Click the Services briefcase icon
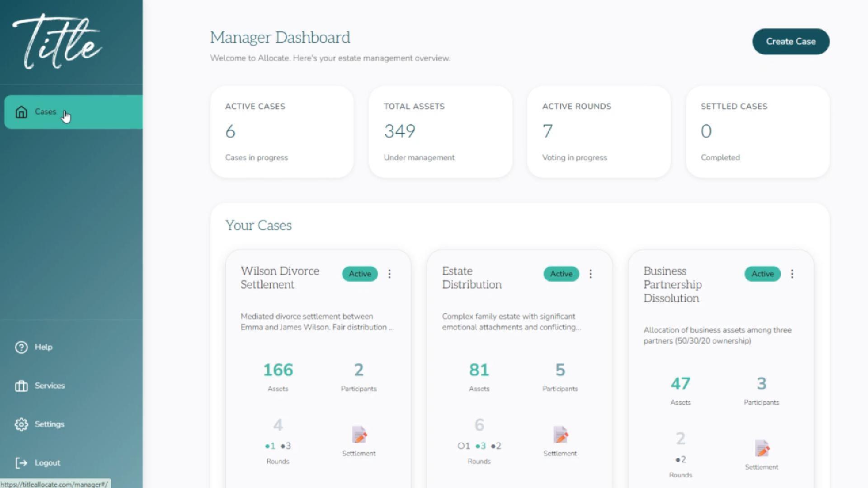The width and height of the screenshot is (868, 488). coord(21,385)
